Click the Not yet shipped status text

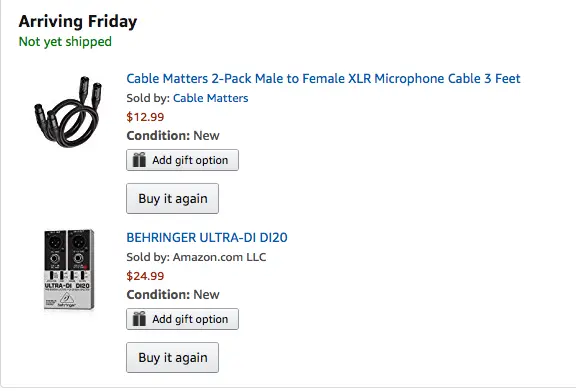pyautogui.click(x=65, y=42)
